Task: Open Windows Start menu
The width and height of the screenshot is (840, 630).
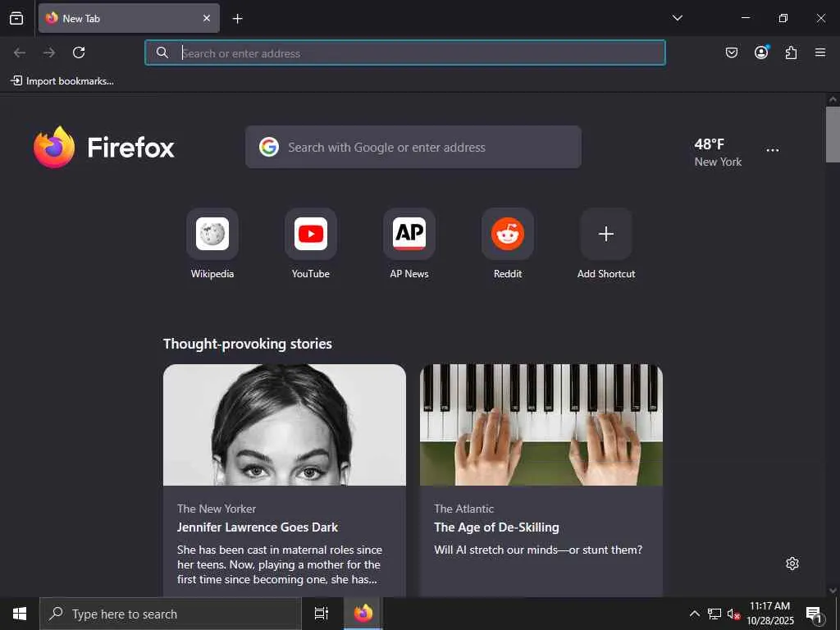Action: point(20,614)
